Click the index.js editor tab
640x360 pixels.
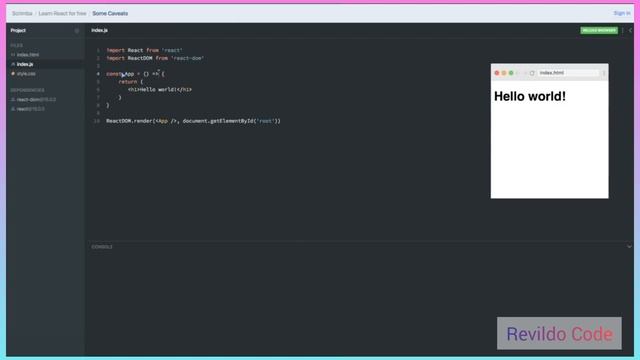coord(100,30)
